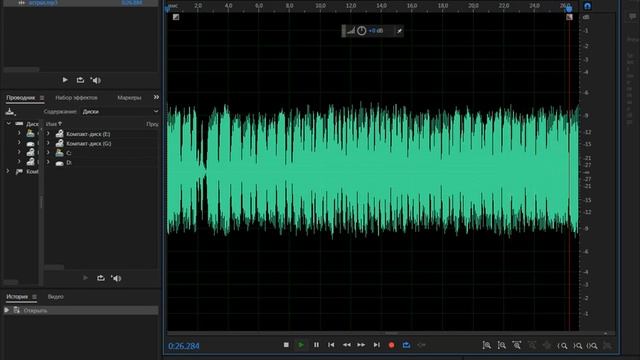This screenshot has width=640, height=360.
Task: Expand drive D: in the list
Action: 48,162
